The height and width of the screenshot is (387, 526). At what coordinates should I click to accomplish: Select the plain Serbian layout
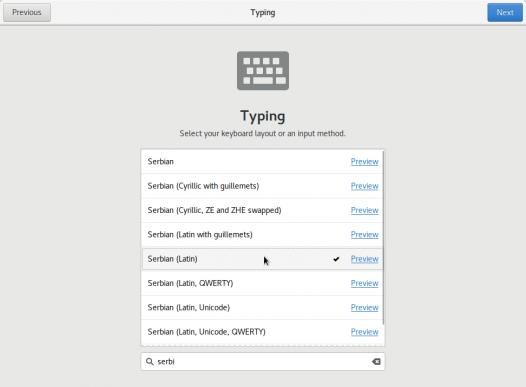262,162
